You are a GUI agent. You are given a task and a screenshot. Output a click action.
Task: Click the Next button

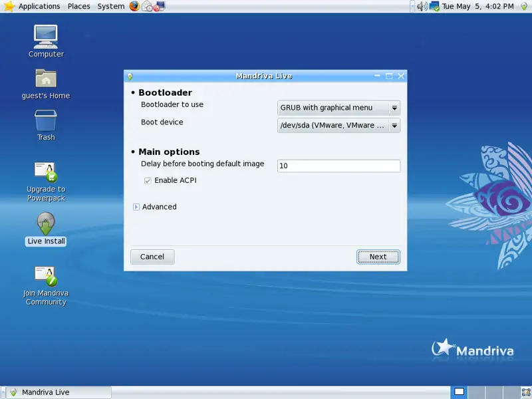pyautogui.click(x=378, y=257)
